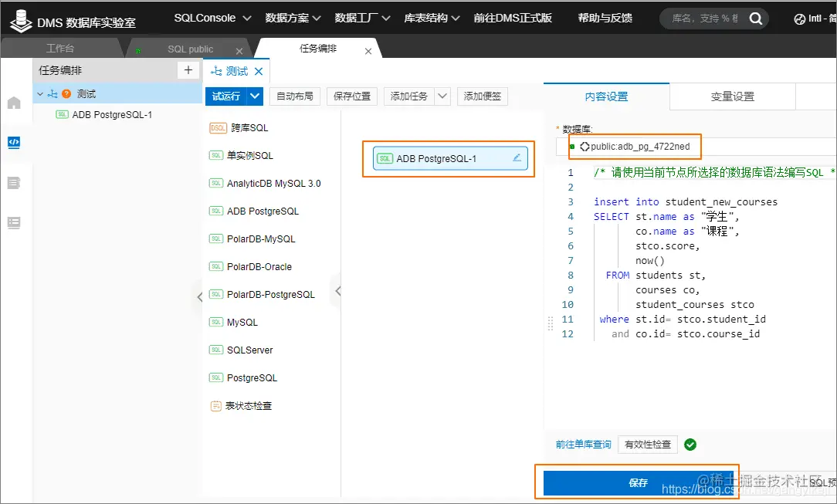Open 帮助与反馈 menu

[x=605, y=18]
